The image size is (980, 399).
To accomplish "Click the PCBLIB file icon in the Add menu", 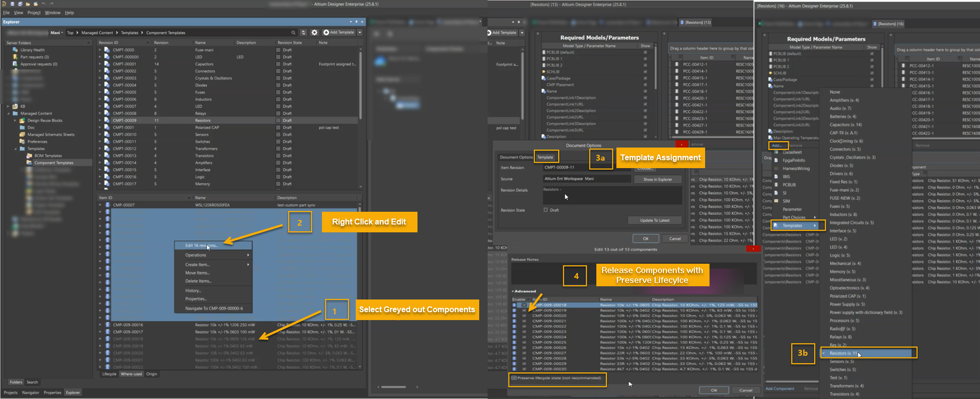I will click(x=776, y=185).
